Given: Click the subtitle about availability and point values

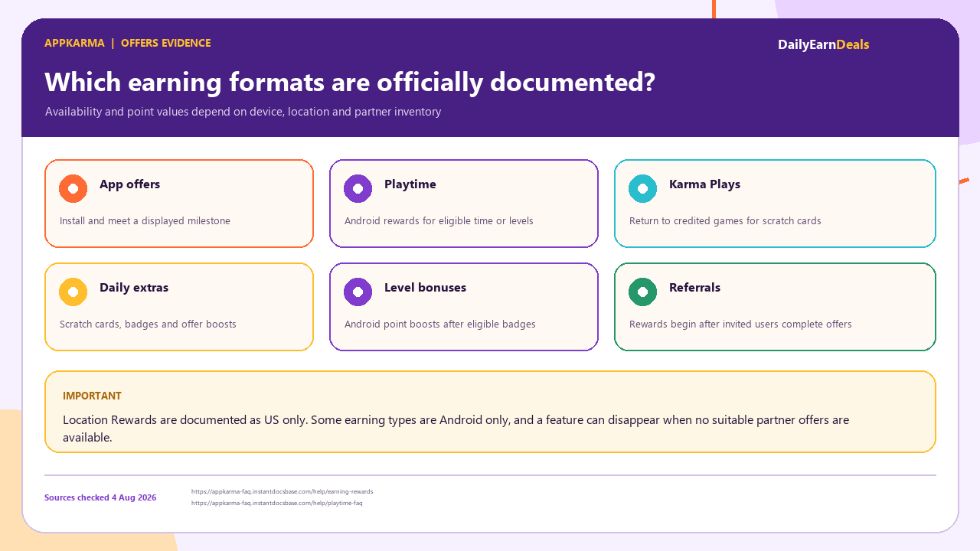Looking at the screenshot, I should click(243, 112).
